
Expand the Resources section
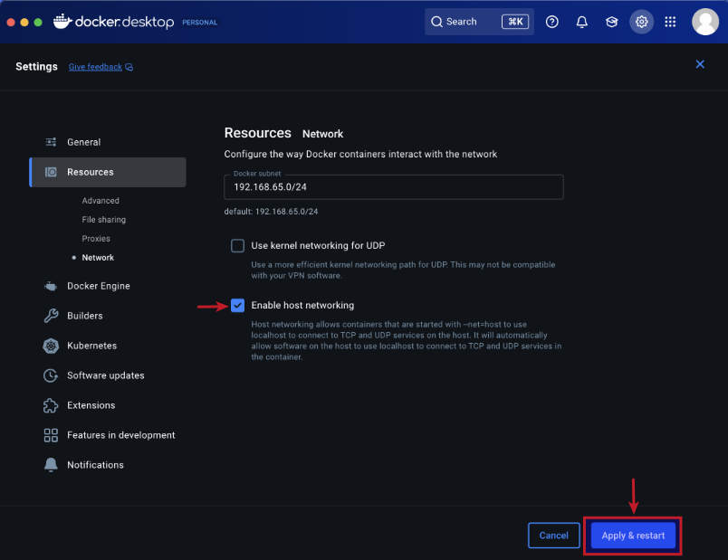pyautogui.click(x=91, y=172)
